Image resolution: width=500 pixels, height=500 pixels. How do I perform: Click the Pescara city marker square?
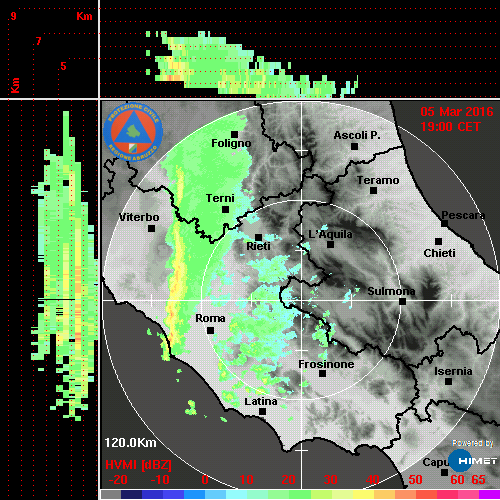point(444,224)
